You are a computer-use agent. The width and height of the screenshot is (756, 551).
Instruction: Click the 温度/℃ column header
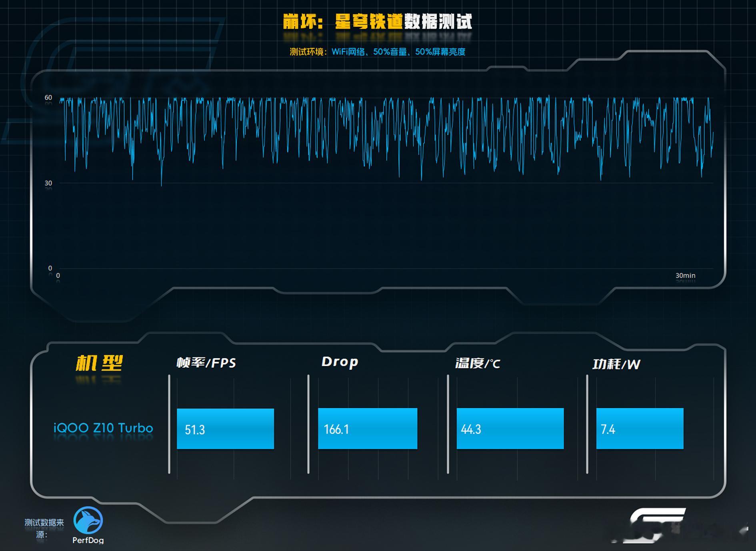478,363
